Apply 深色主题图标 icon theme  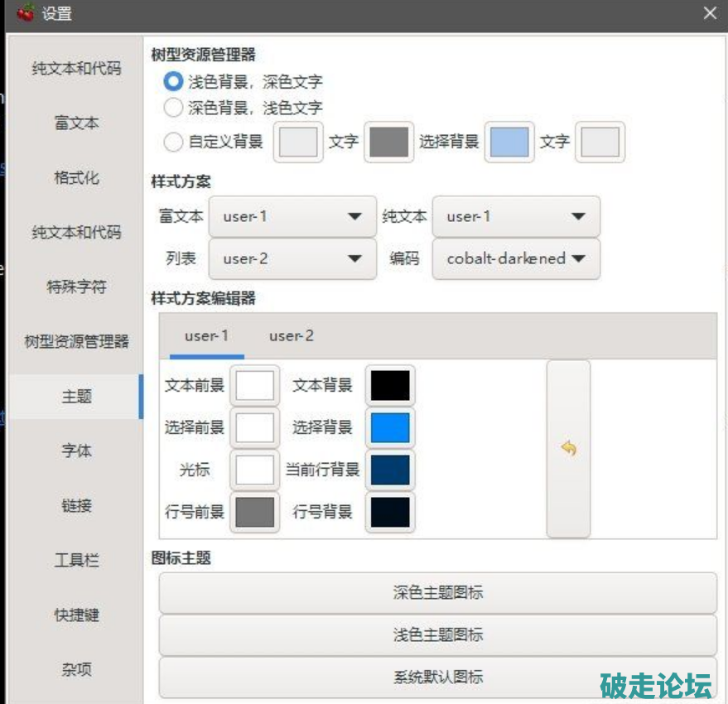(x=437, y=593)
